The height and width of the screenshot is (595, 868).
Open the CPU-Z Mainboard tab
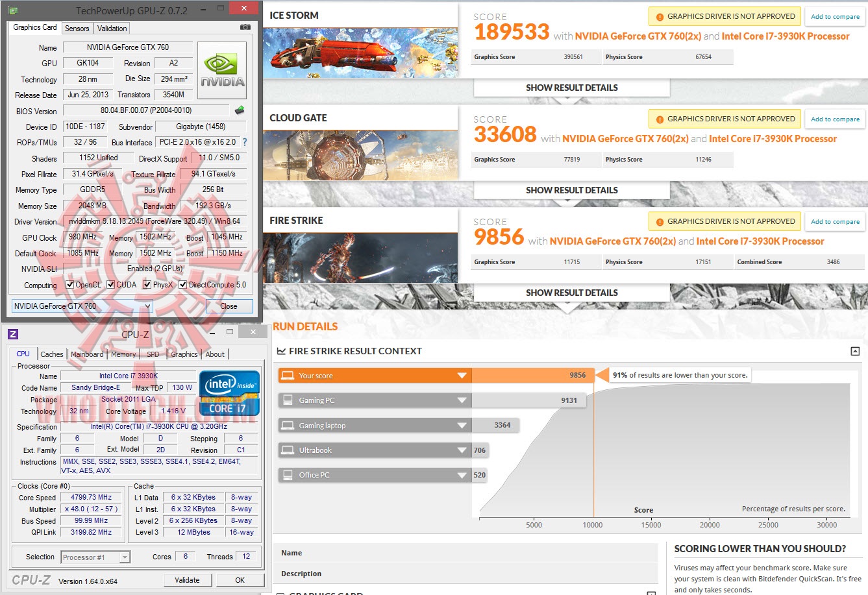87,354
